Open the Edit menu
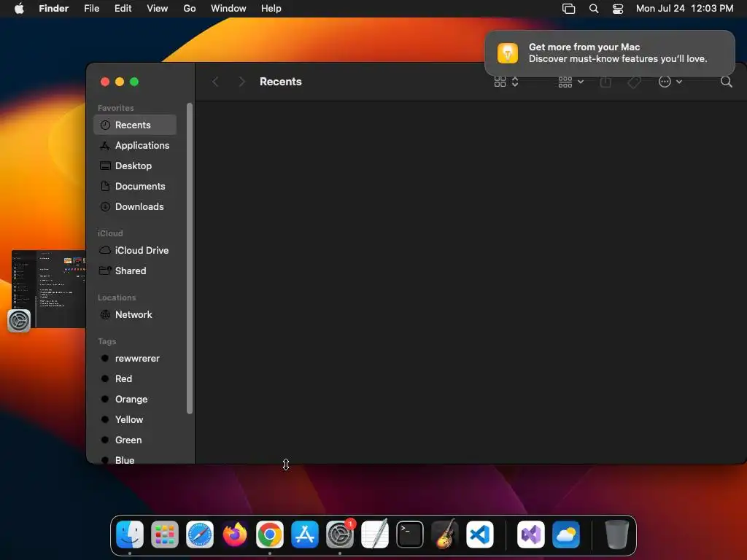The height and width of the screenshot is (560, 747). 123,9
